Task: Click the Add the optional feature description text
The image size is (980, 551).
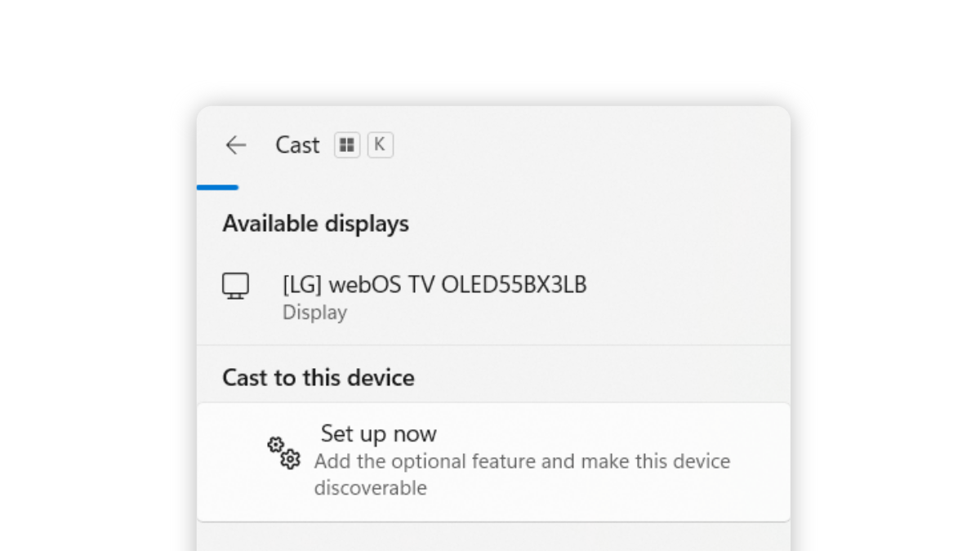Action: [522, 460]
